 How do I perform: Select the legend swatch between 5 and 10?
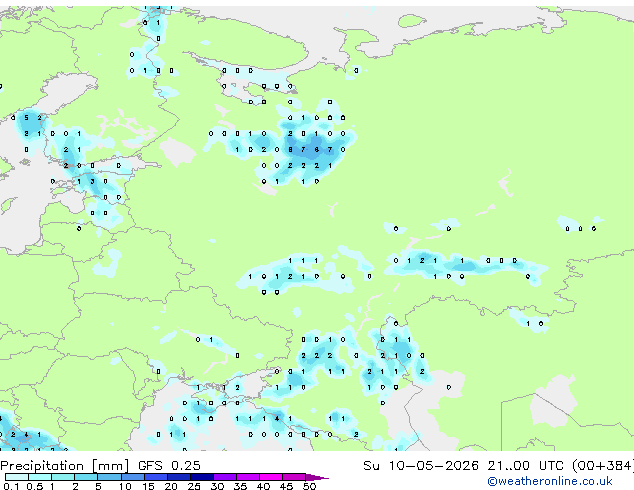pos(110,477)
